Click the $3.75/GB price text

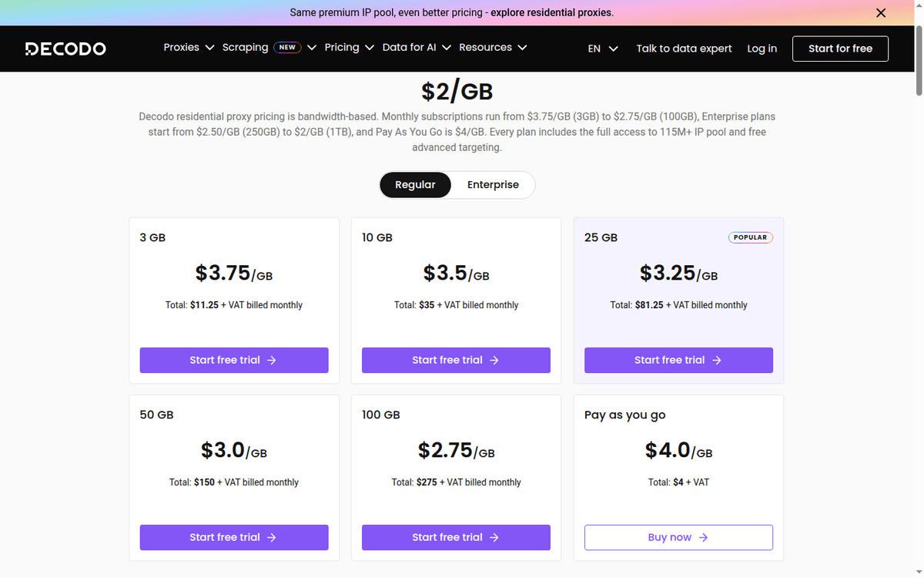pos(234,274)
